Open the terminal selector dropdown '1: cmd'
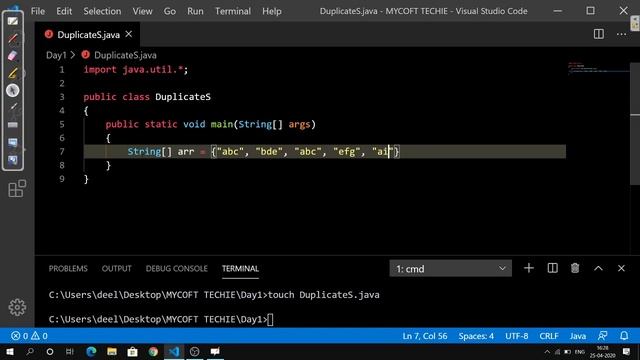Viewport: 640px width, 360px height. 450,269
